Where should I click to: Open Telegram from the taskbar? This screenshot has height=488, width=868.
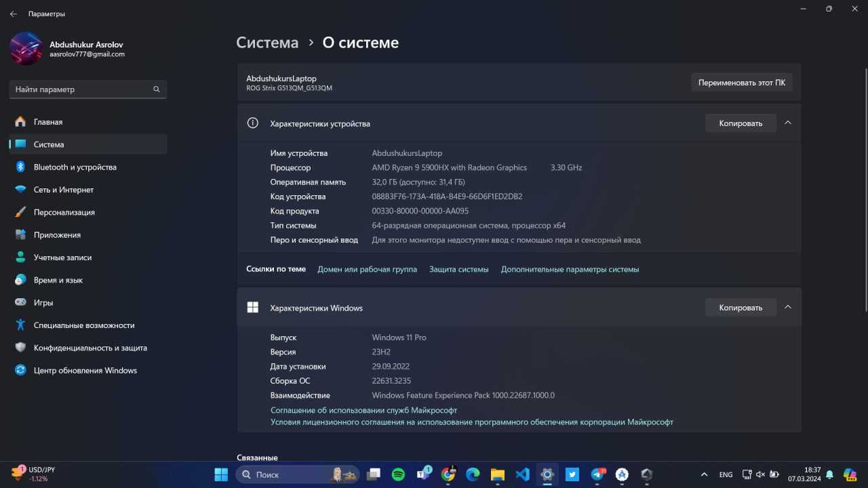click(597, 474)
